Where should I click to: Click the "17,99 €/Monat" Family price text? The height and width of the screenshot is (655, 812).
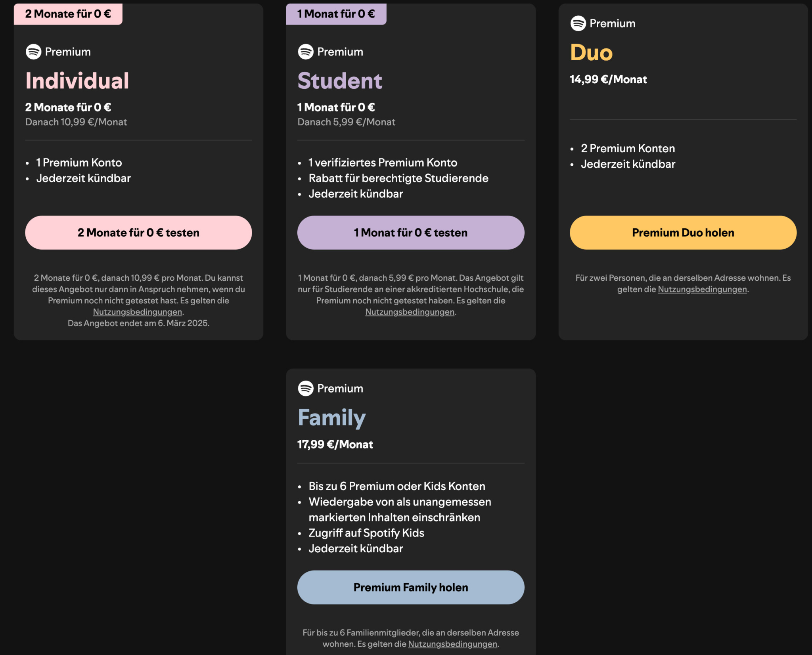(335, 444)
